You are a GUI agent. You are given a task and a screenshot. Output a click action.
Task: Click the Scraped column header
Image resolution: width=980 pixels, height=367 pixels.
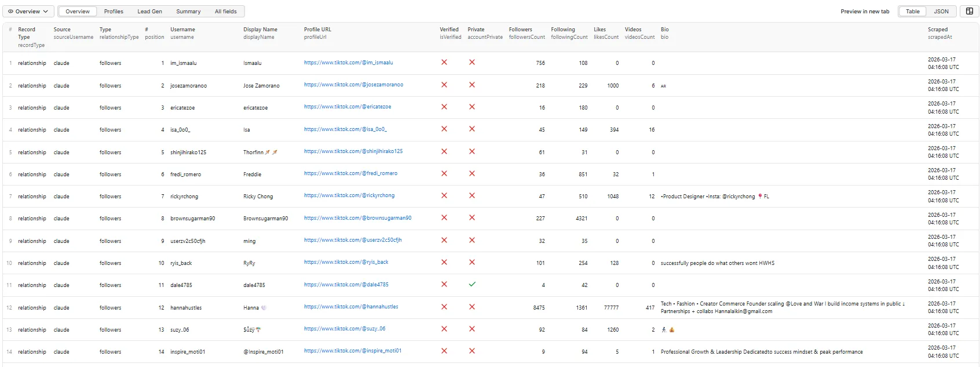[939, 33]
